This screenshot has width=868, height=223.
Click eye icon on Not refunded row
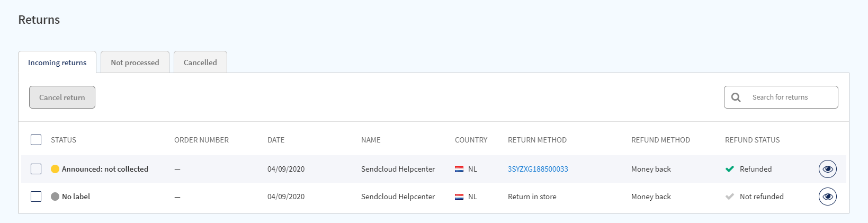click(x=827, y=197)
